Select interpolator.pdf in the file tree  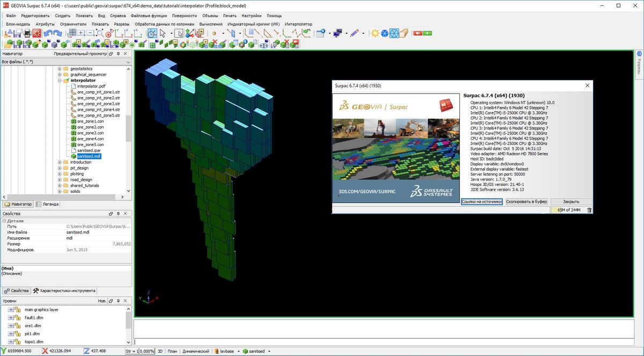click(91, 86)
